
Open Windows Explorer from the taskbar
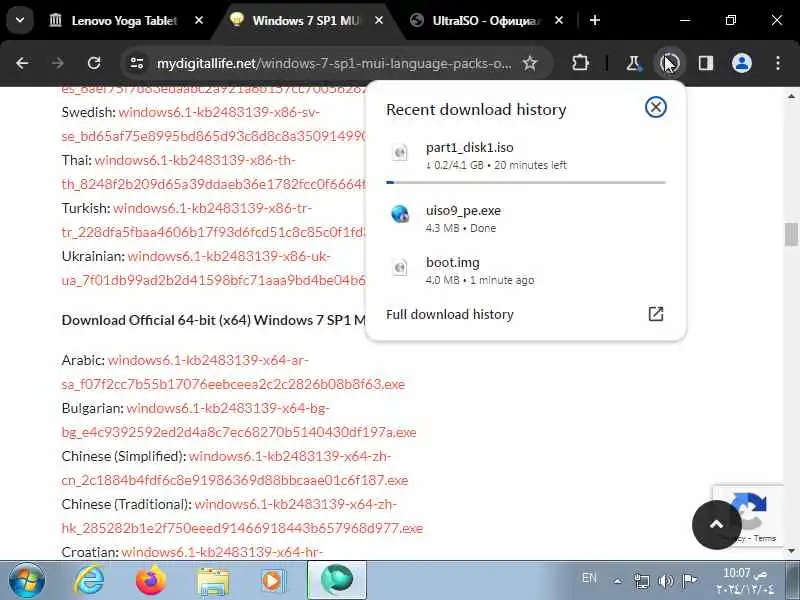click(213, 581)
